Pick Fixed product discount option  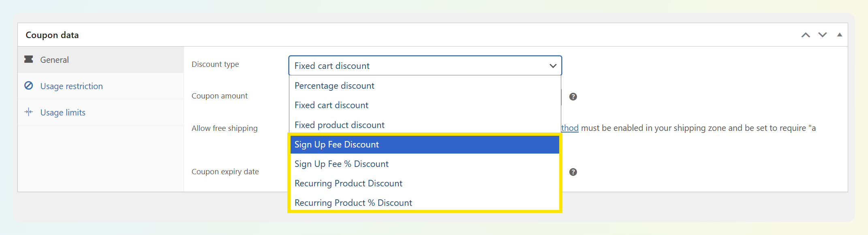coord(339,125)
